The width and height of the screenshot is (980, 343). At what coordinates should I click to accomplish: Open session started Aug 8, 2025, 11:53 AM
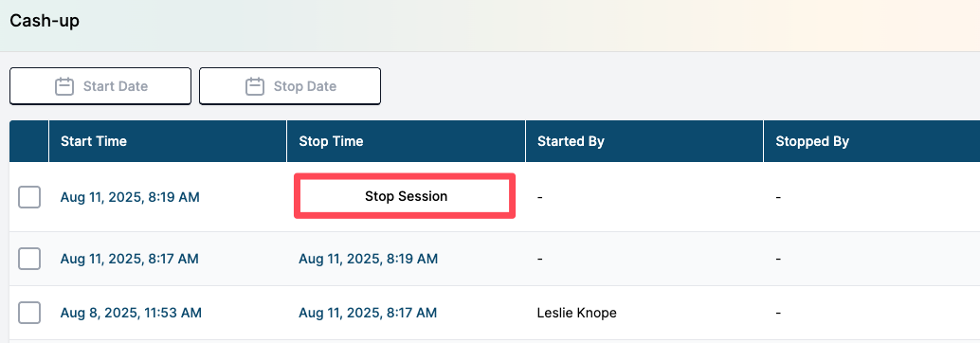[131, 313]
